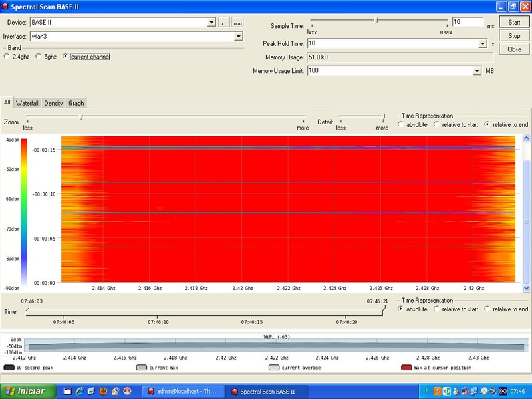Open the Density tab
Viewport: 532px width, 399px height.
[53, 103]
